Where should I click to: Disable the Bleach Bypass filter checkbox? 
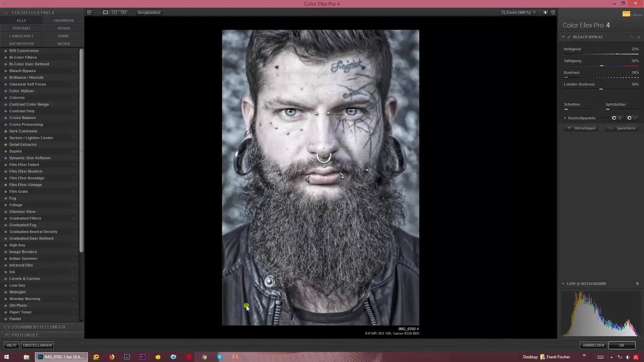569,37
